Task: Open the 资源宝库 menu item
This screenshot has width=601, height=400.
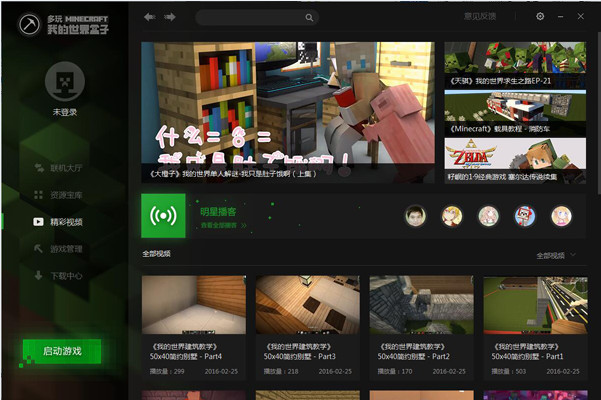Action: pyautogui.click(x=66, y=195)
